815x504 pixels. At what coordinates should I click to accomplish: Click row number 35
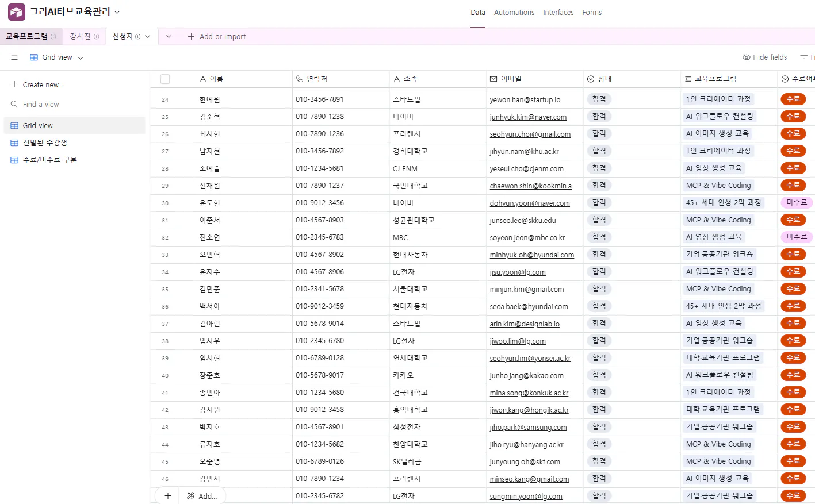[x=165, y=290]
